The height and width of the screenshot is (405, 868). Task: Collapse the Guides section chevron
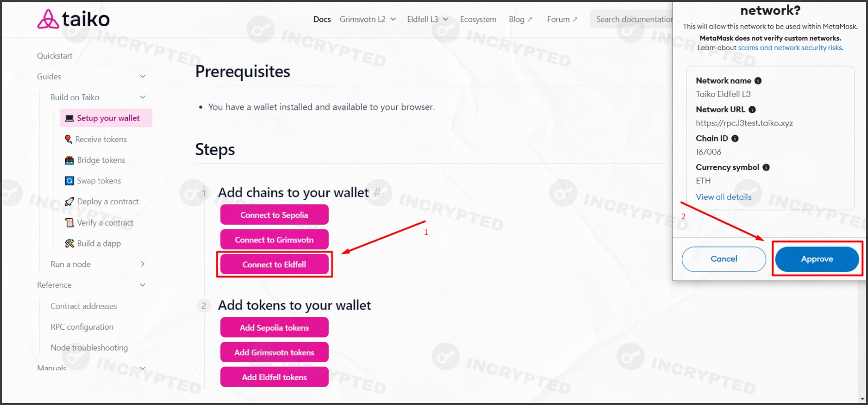(142, 76)
